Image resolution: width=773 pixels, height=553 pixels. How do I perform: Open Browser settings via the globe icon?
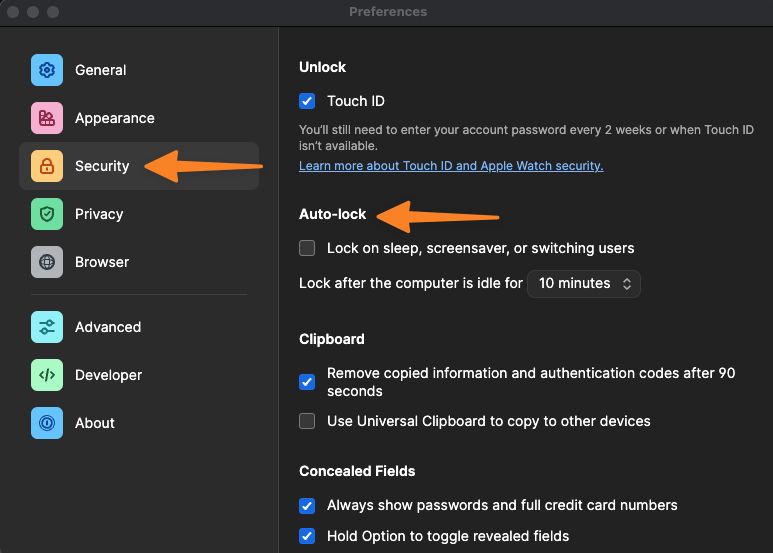(x=47, y=262)
